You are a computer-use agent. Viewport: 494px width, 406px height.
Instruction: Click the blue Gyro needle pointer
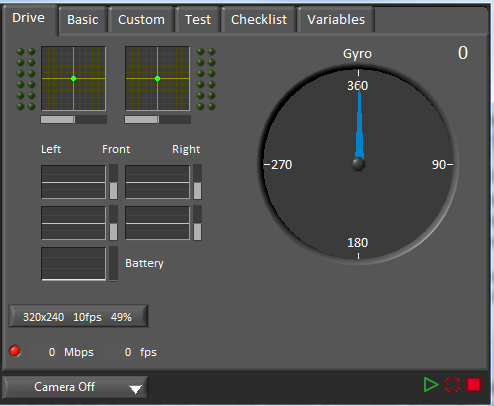coord(359,125)
